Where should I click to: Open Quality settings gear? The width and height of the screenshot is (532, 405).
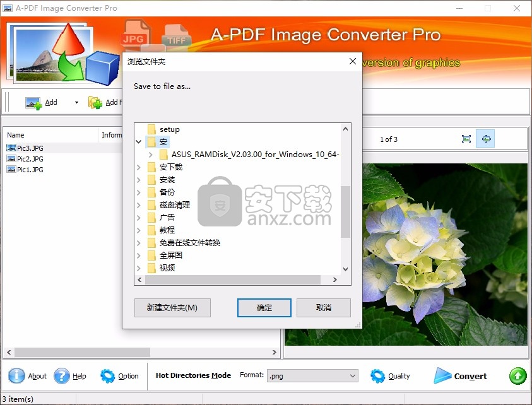tap(377, 376)
